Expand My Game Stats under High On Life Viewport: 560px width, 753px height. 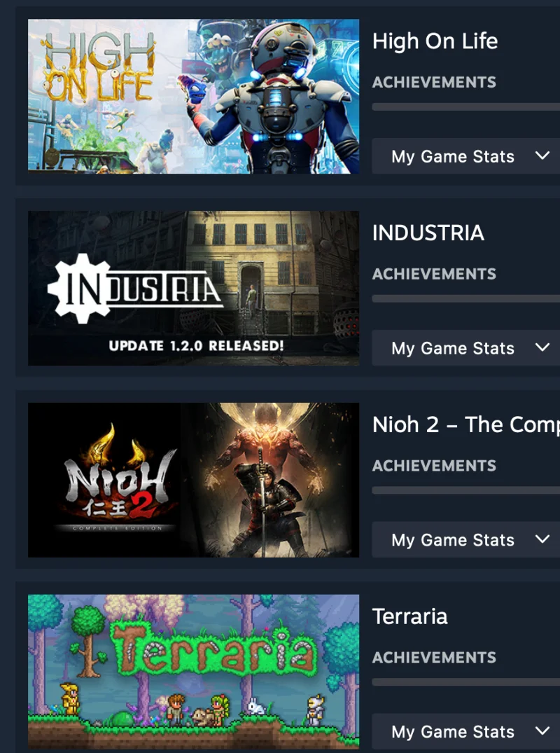tap(466, 156)
